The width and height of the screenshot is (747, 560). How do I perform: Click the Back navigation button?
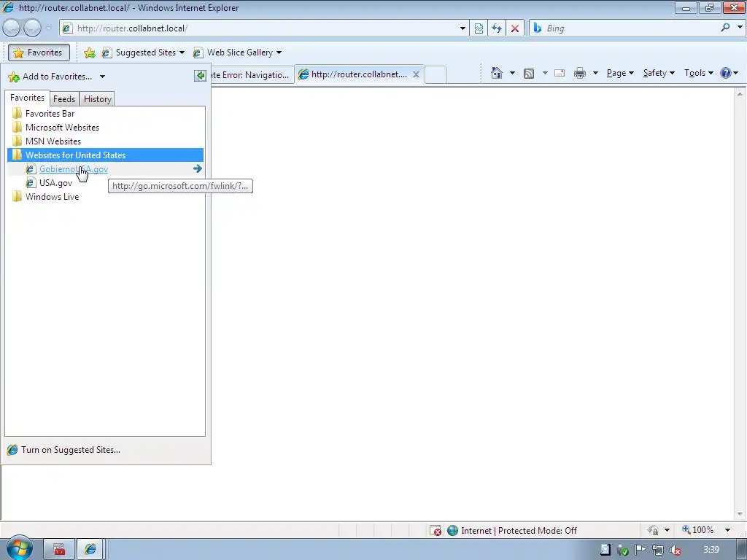click(x=12, y=28)
